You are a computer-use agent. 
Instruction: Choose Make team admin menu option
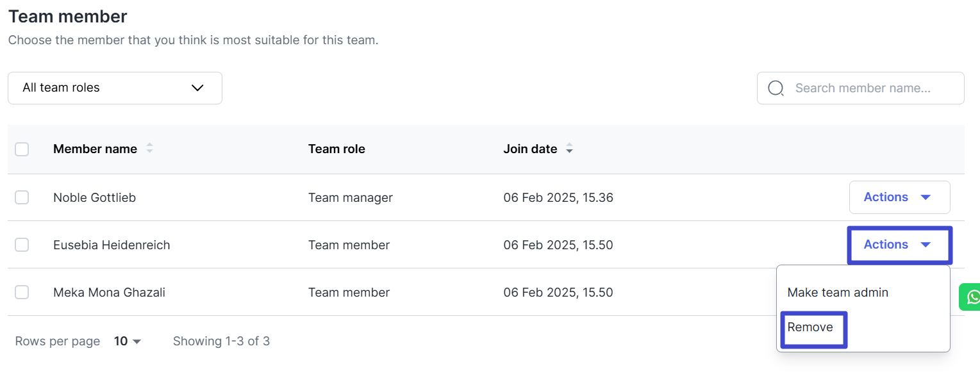838,293
